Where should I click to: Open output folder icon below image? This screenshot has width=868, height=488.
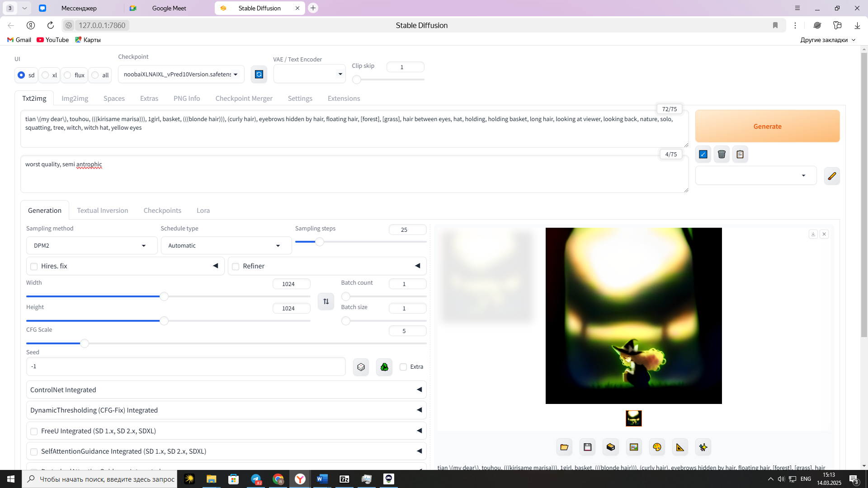(x=564, y=447)
